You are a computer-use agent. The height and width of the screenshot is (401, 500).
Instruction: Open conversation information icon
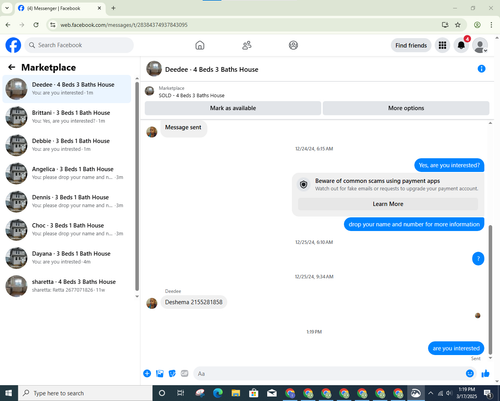(x=481, y=69)
